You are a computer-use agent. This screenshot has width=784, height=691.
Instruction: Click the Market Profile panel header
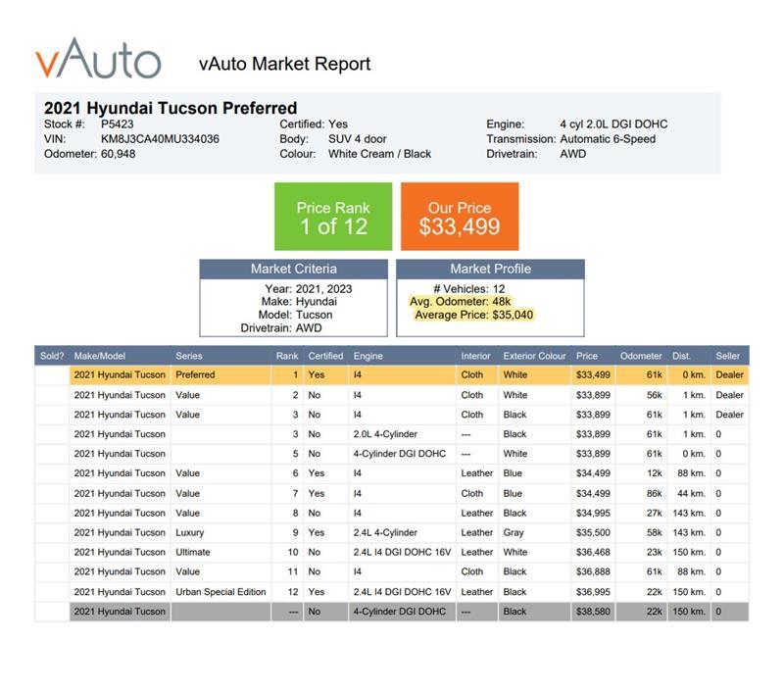[x=490, y=269]
